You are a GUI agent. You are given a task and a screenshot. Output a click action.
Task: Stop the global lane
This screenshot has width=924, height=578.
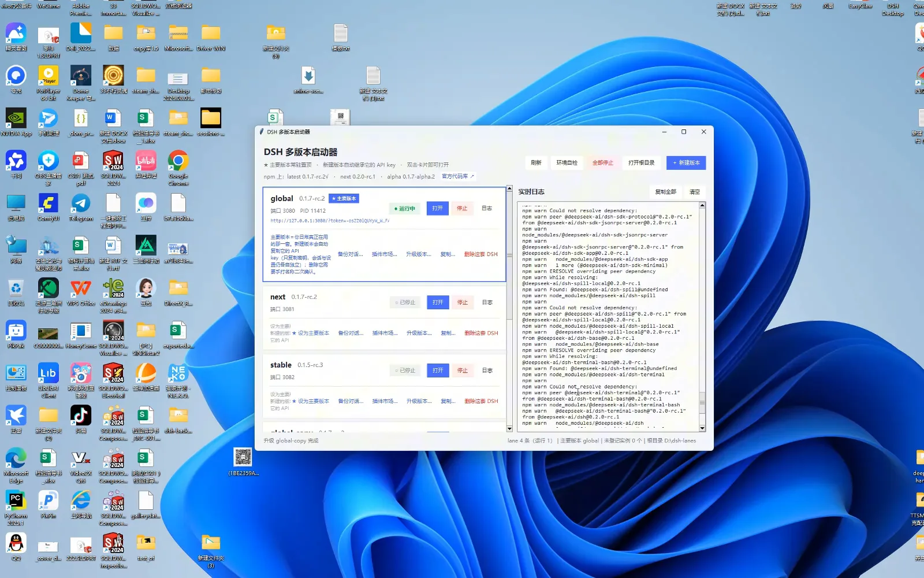(x=462, y=209)
